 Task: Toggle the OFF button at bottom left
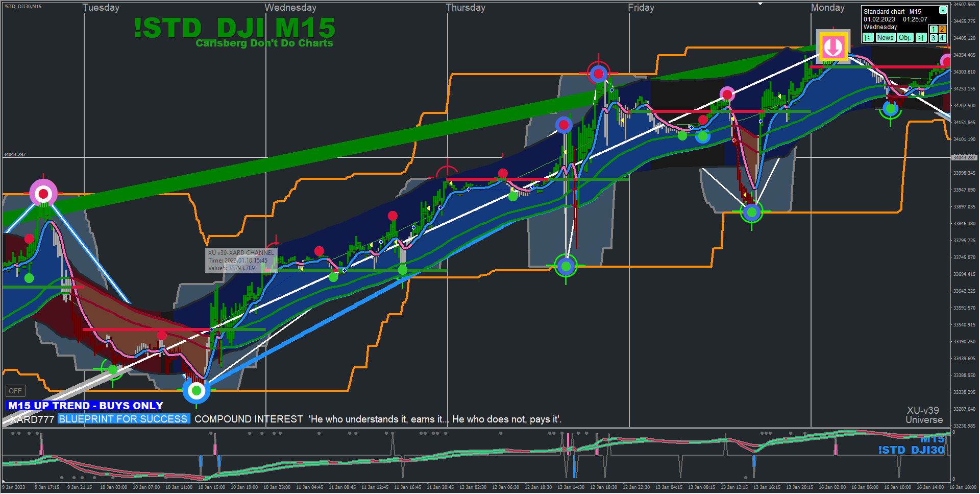coord(15,391)
